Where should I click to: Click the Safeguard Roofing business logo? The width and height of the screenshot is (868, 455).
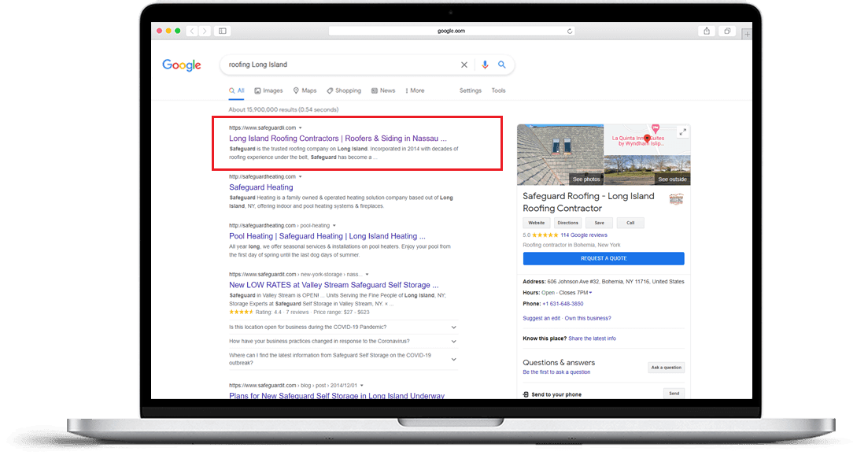tap(676, 199)
